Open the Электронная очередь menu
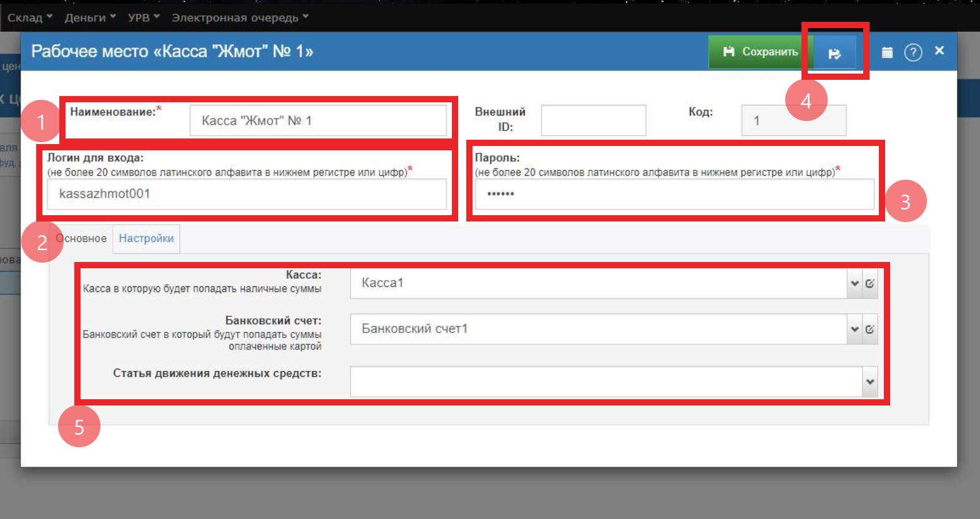The image size is (980, 519). (x=240, y=17)
